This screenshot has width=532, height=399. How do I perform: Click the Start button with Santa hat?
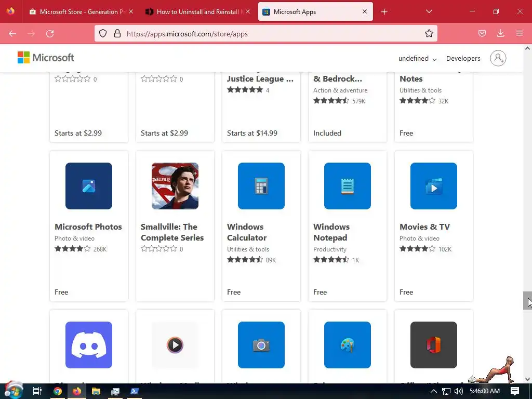click(x=14, y=390)
